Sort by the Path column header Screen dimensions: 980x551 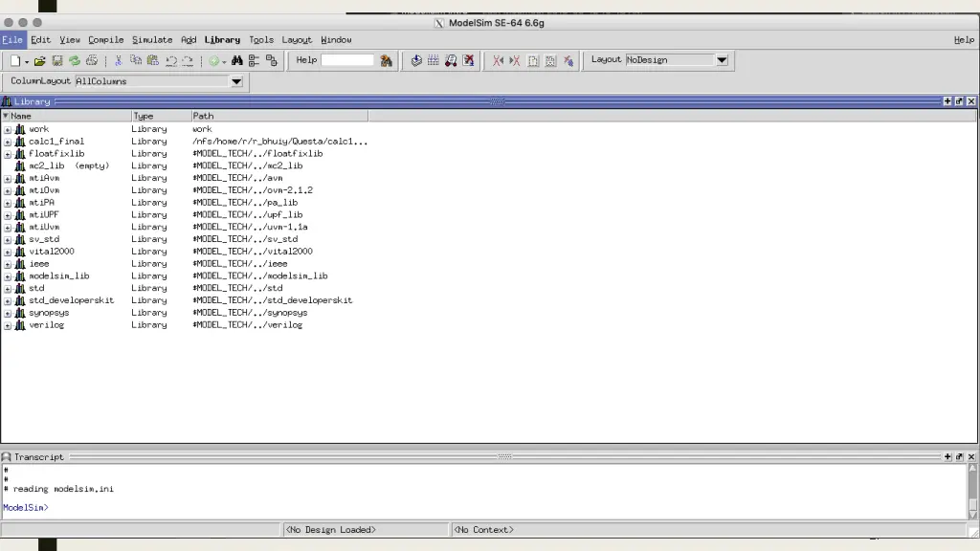pyautogui.click(x=280, y=116)
